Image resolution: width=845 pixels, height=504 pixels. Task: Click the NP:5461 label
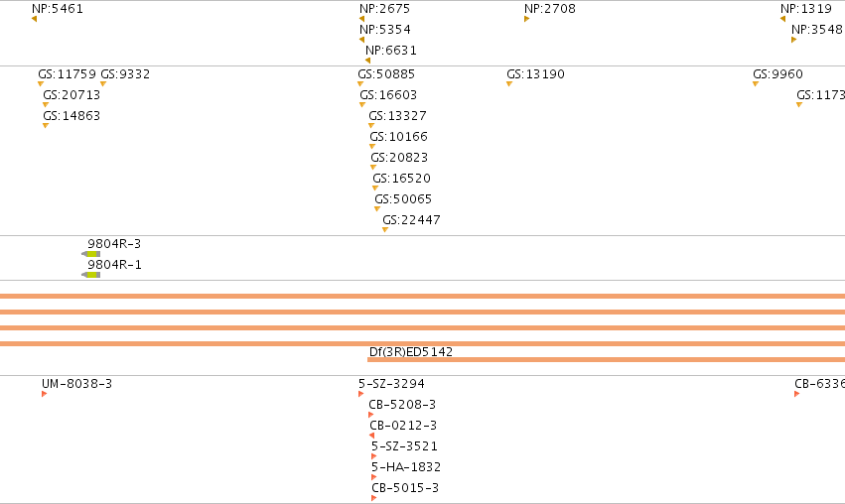[58, 9]
